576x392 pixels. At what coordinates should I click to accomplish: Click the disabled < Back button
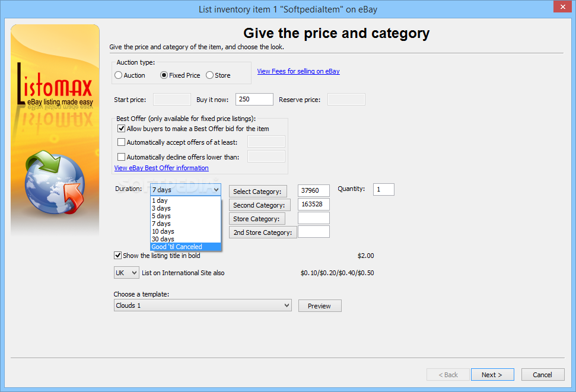(x=448, y=375)
